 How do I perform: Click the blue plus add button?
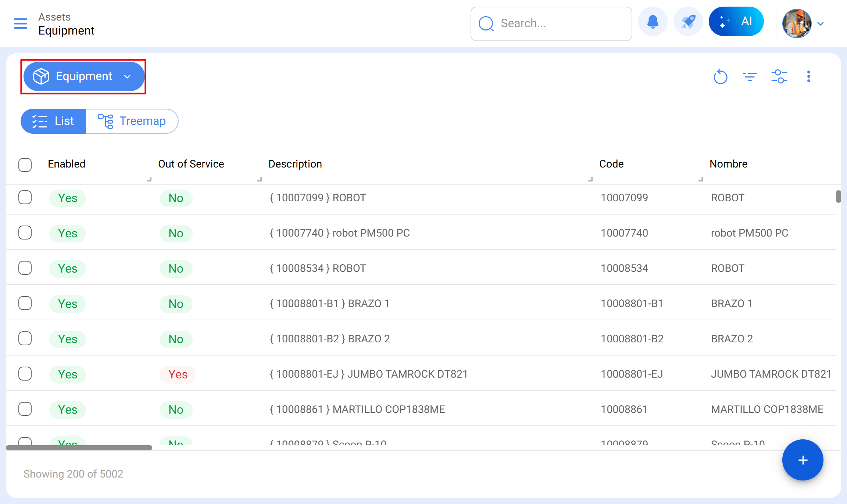click(x=803, y=460)
